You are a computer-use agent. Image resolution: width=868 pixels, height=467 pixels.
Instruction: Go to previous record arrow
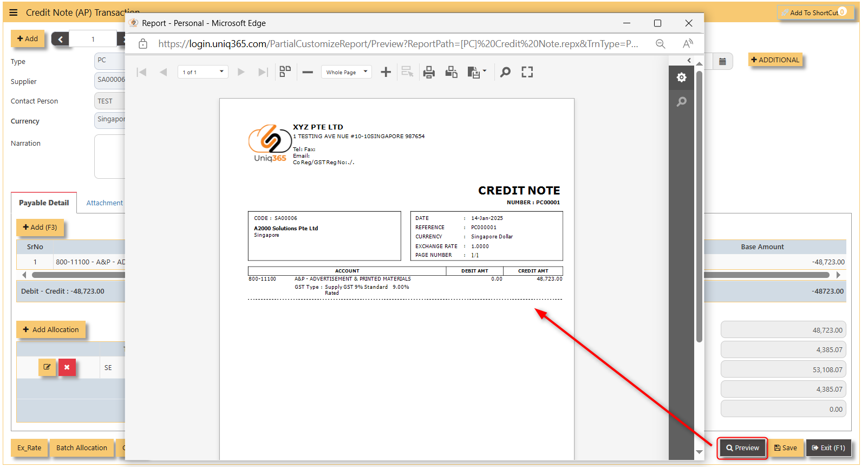point(60,39)
